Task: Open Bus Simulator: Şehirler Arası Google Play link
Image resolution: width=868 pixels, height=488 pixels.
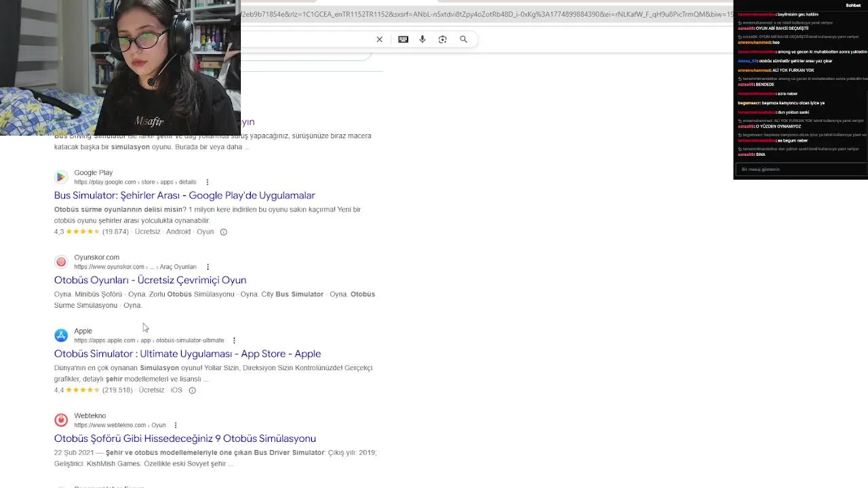Action: [184, 195]
